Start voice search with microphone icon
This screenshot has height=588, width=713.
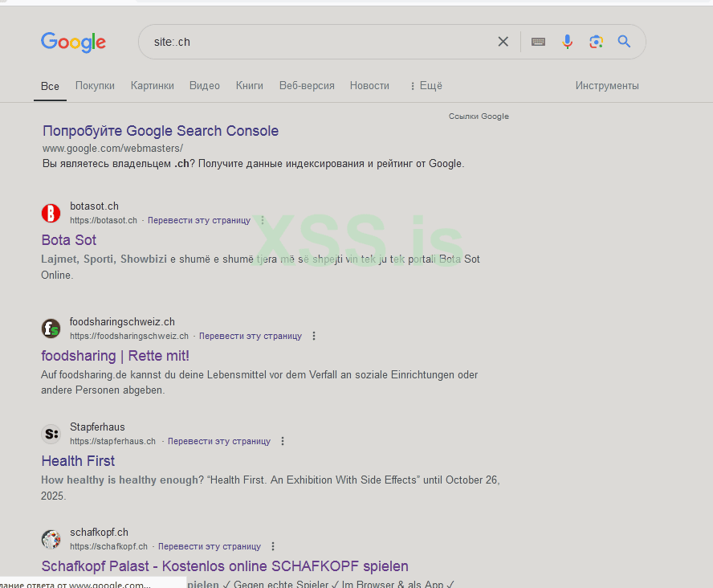point(567,42)
